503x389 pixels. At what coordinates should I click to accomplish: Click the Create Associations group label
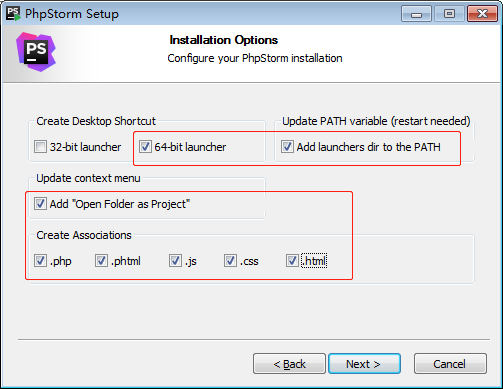[x=84, y=235]
